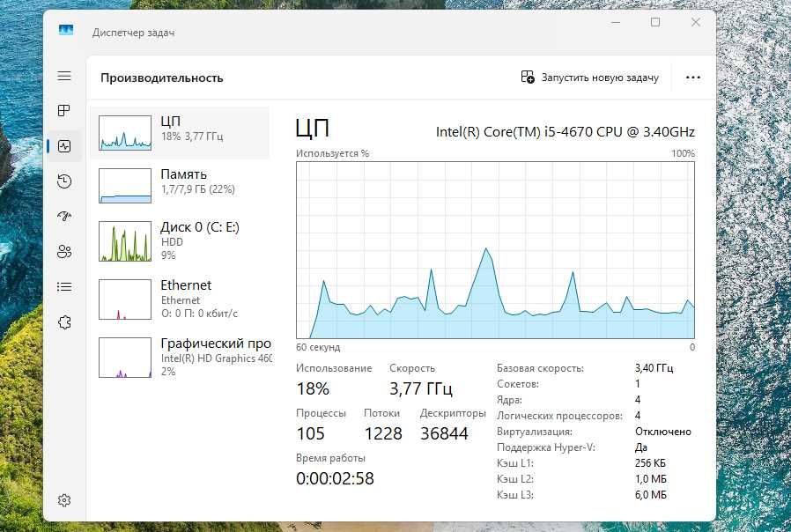Image resolution: width=791 pixels, height=532 pixels.
Task: Click the threads count '1228'
Action: point(383,433)
